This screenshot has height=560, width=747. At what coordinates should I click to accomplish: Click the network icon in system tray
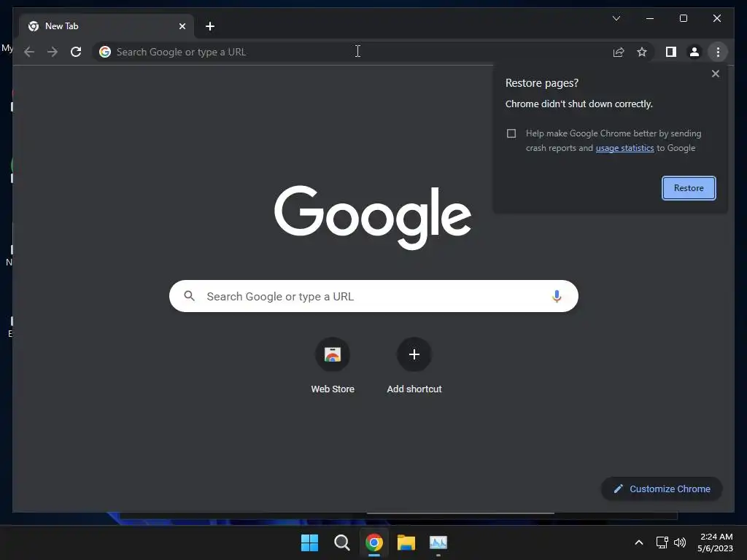(x=662, y=542)
